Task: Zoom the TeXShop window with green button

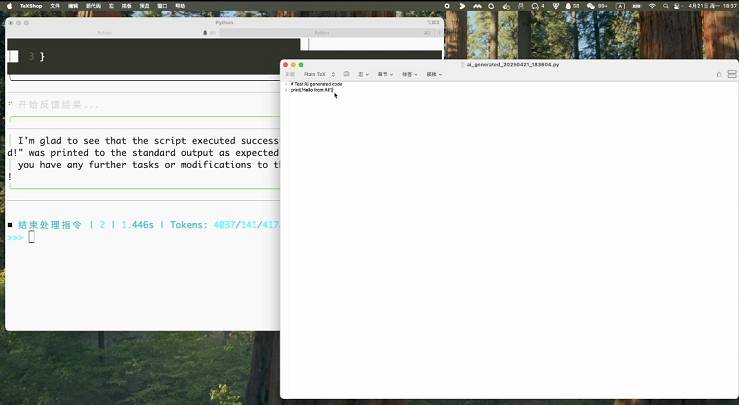Action: (x=301, y=65)
